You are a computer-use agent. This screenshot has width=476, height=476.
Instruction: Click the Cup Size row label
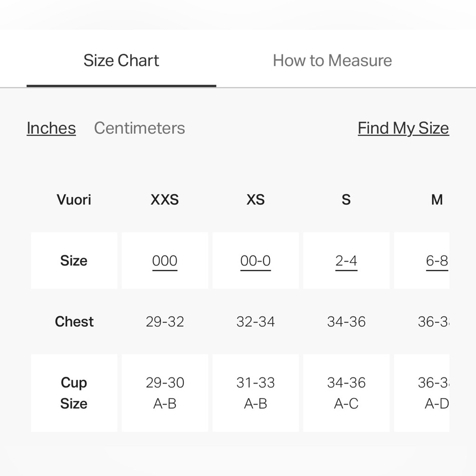coord(74,393)
